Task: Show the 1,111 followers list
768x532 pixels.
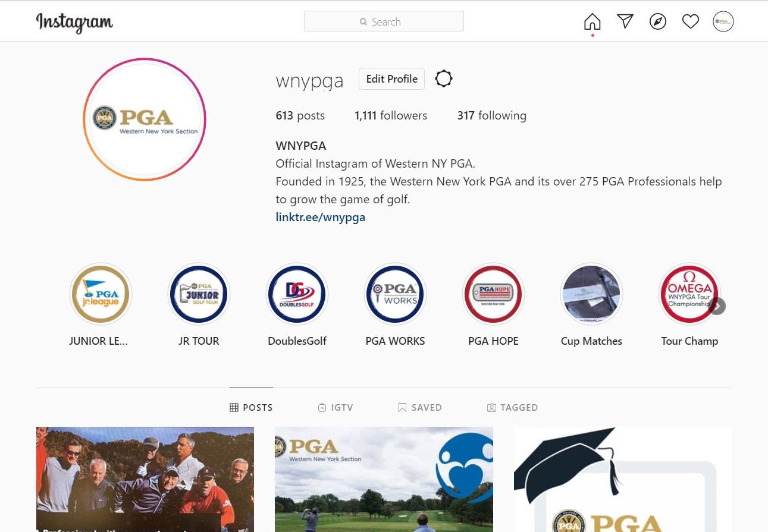Action: tap(391, 115)
